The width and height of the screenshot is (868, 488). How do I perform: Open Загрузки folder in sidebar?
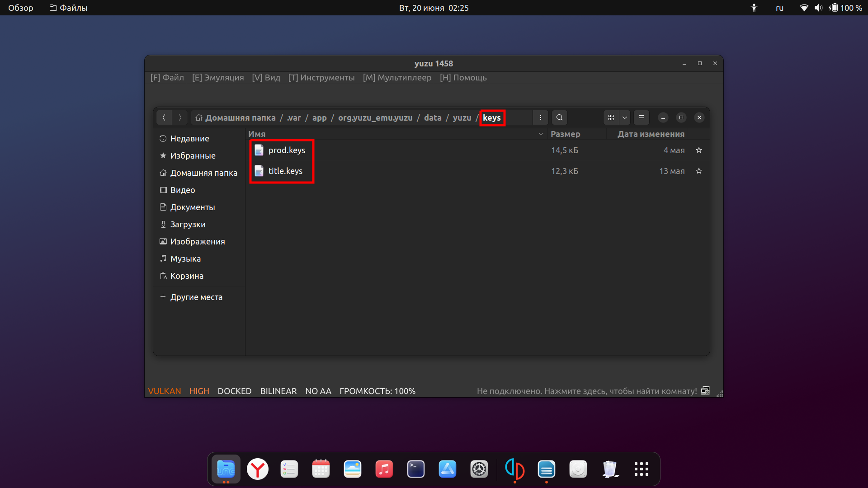pos(199,224)
